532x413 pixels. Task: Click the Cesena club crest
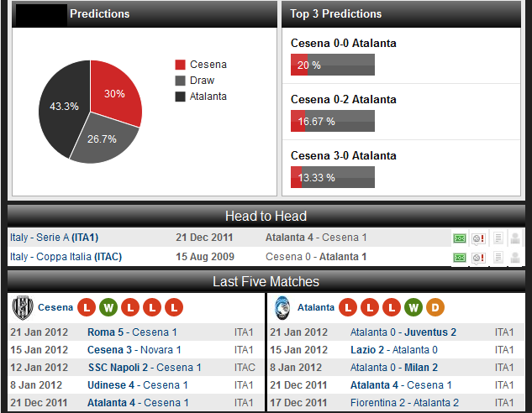22,308
